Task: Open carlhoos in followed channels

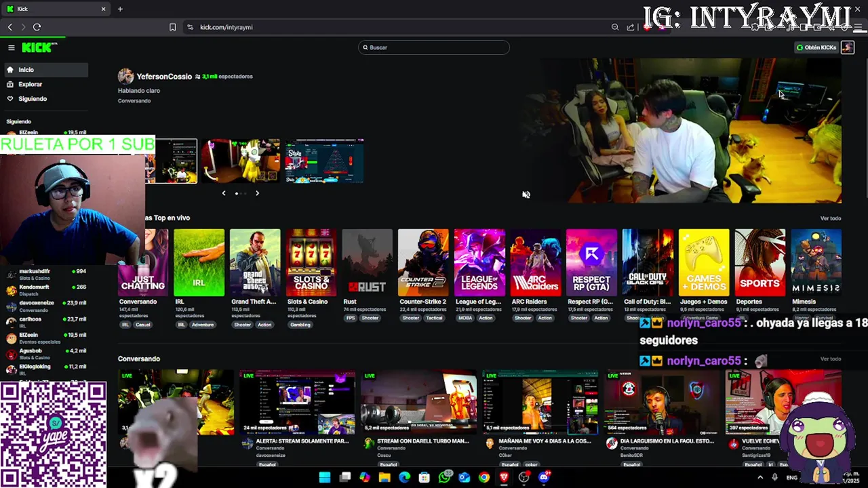Action: tap(45, 322)
